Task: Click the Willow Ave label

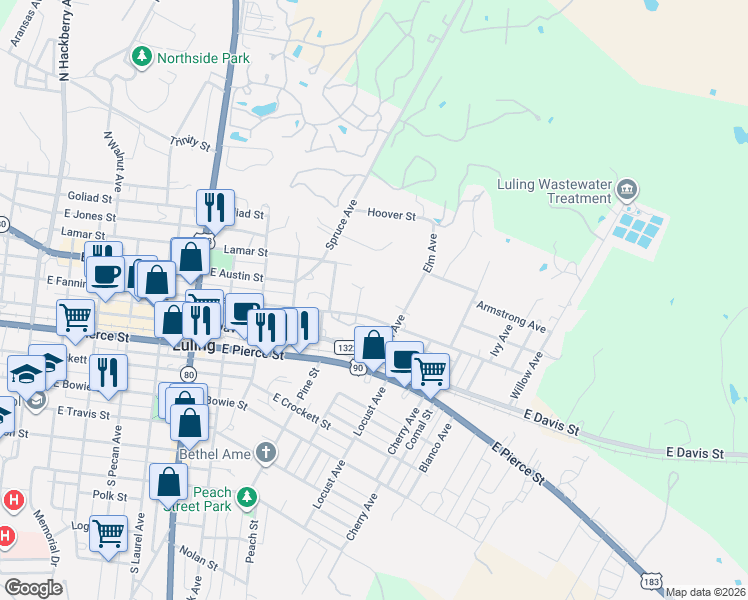Action: 526,375
